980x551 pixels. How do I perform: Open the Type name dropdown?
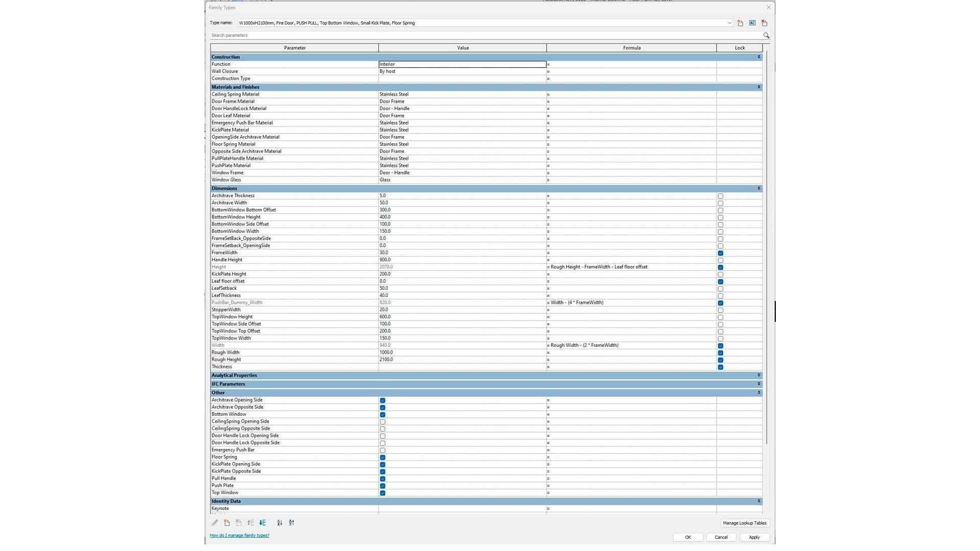coord(729,23)
